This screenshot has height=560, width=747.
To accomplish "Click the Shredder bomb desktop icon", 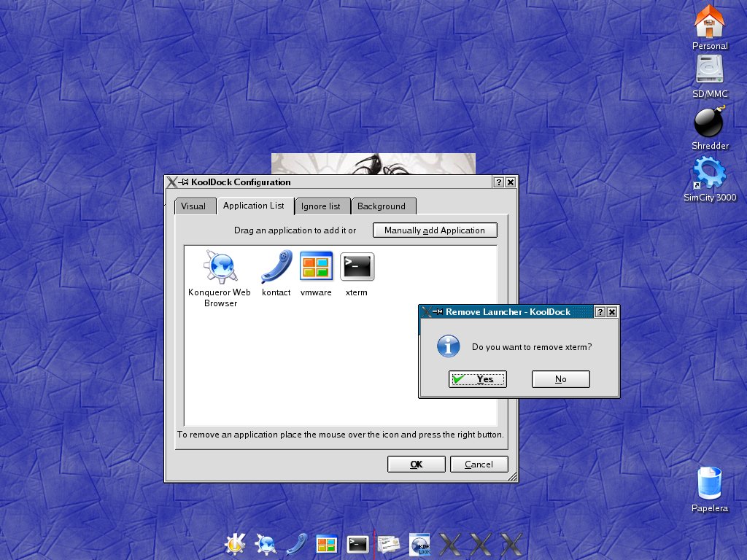I will click(x=709, y=128).
